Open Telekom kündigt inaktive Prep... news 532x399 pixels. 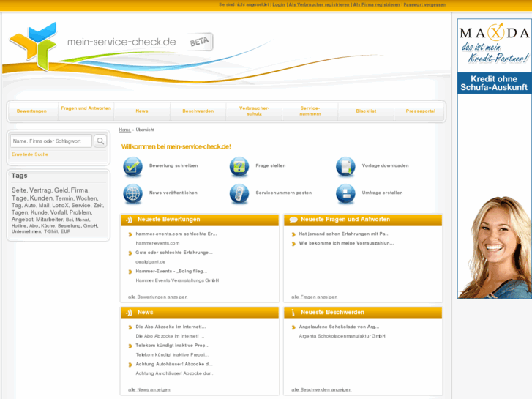(173, 346)
